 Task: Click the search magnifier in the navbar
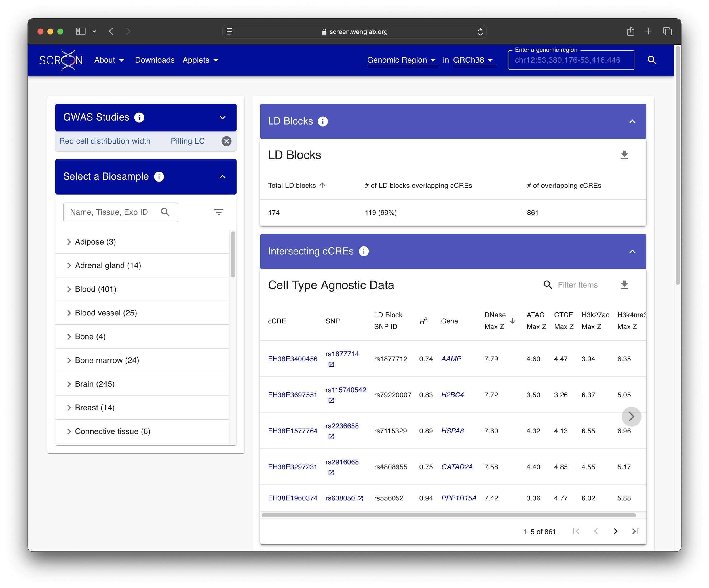click(x=652, y=60)
